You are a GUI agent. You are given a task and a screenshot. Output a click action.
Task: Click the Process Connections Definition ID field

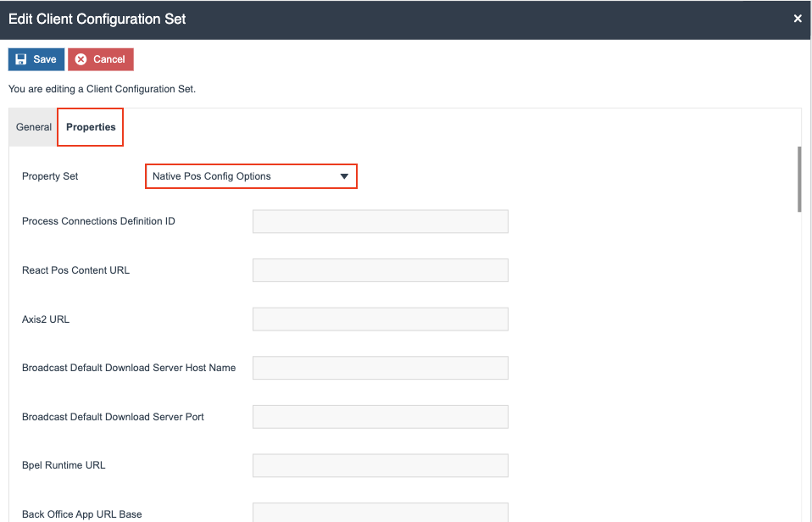pos(380,220)
